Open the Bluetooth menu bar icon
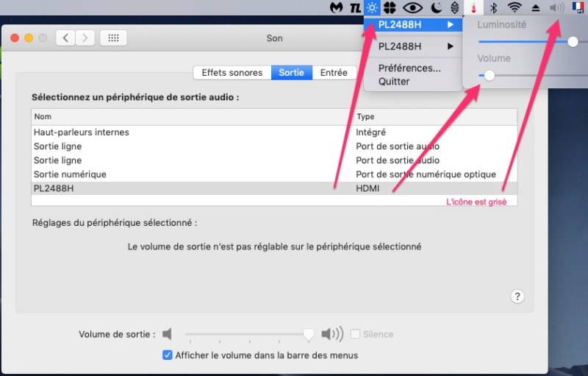 [494, 7]
